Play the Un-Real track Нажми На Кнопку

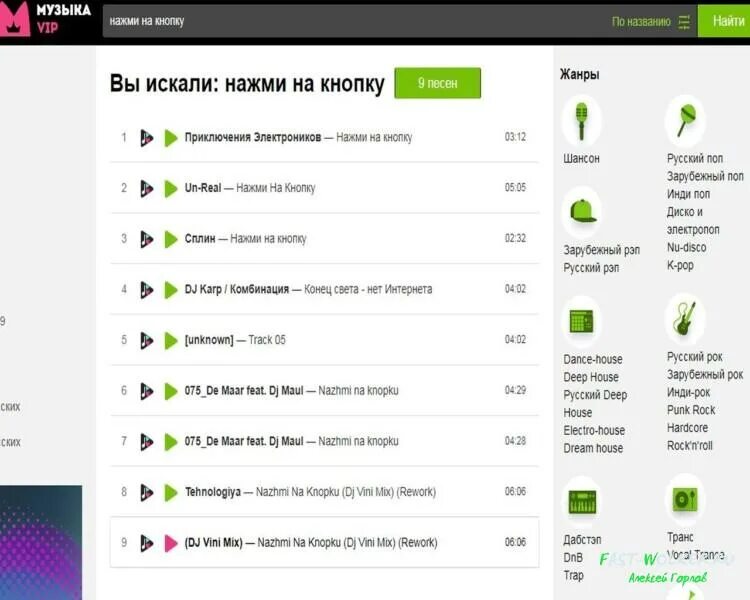[x=171, y=189]
